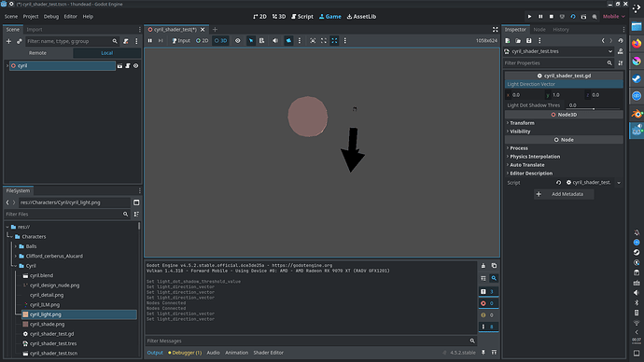Image resolution: width=644 pixels, height=362 pixels.
Task: Toggle collapse duplicate messages icon
Action: coord(483,278)
